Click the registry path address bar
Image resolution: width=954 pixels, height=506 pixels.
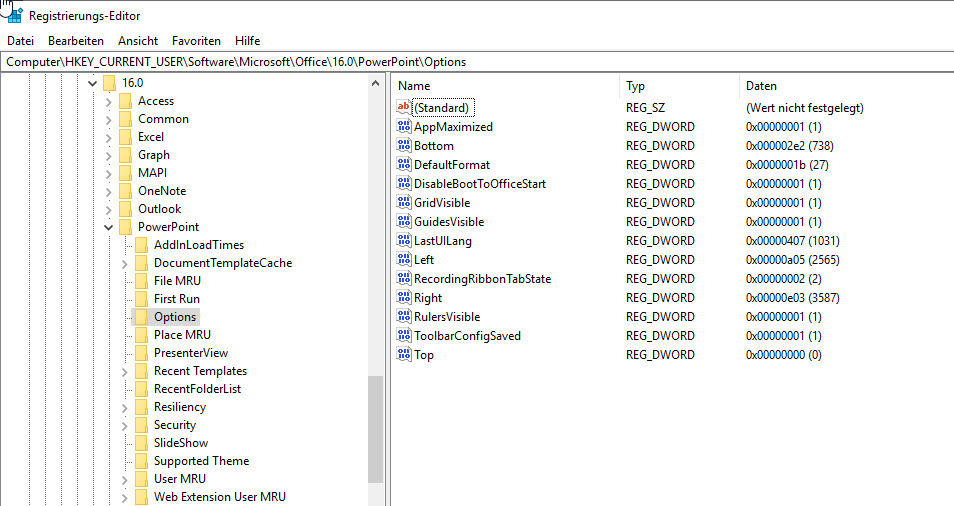point(477,61)
